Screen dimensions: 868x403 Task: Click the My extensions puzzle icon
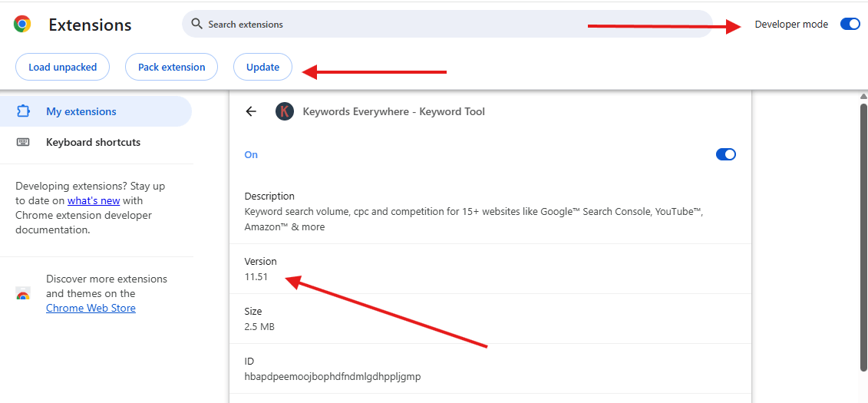pos(23,111)
